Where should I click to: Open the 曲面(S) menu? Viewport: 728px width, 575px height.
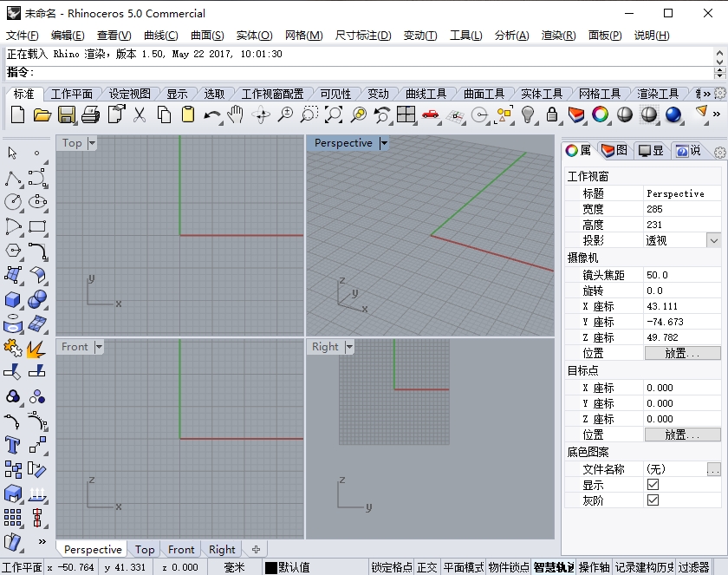pyautogui.click(x=207, y=36)
